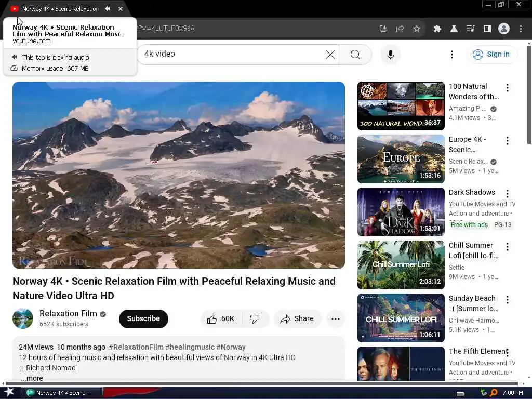532x399 pixels.
Task: Open the Chrome profile avatar
Action: (503, 29)
